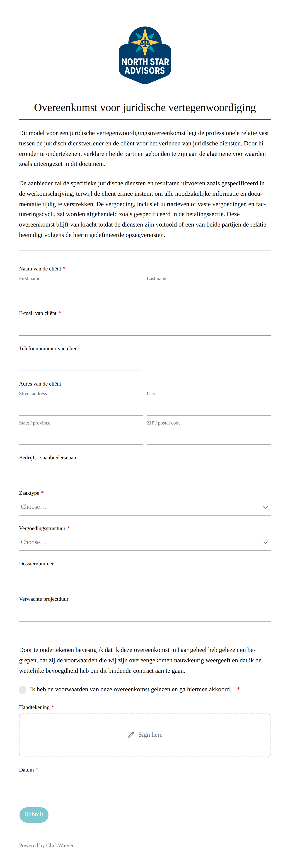
Task: Click the Vergoedingsstructuur chevron arrow
Action: coord(265,542)
